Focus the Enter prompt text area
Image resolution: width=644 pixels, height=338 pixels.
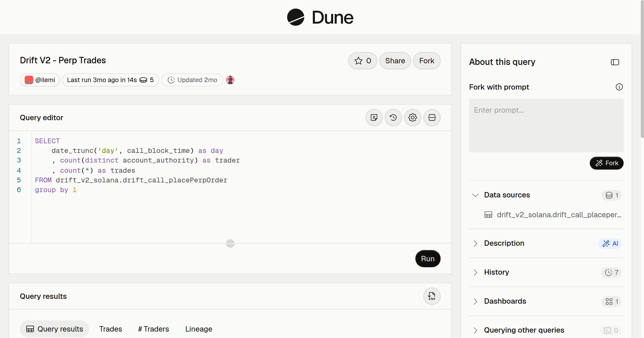[546, 126]
